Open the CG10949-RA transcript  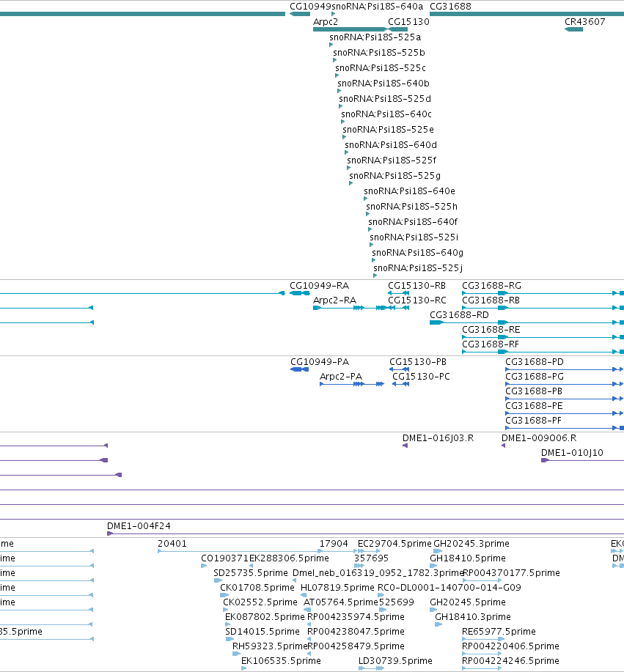tap(300, 293)
